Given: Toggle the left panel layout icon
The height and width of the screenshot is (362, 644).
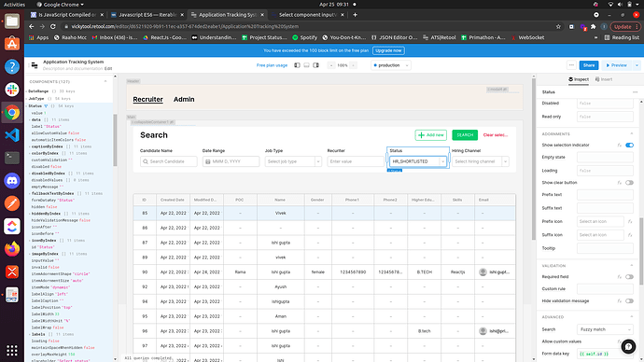Looking at the screenshot, I should click(297, 65).
